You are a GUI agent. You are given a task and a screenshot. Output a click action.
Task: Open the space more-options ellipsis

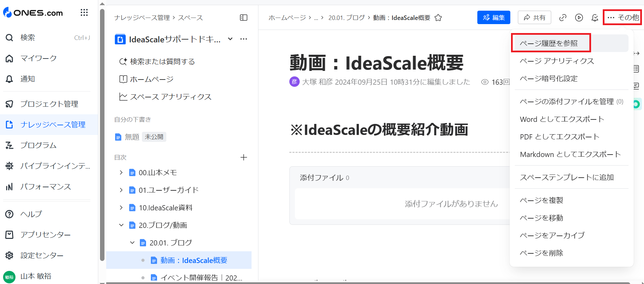click(244, 39)
